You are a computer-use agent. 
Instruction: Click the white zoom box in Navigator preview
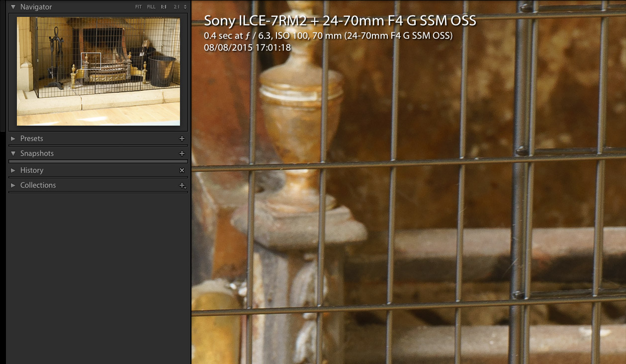[91, 61]
